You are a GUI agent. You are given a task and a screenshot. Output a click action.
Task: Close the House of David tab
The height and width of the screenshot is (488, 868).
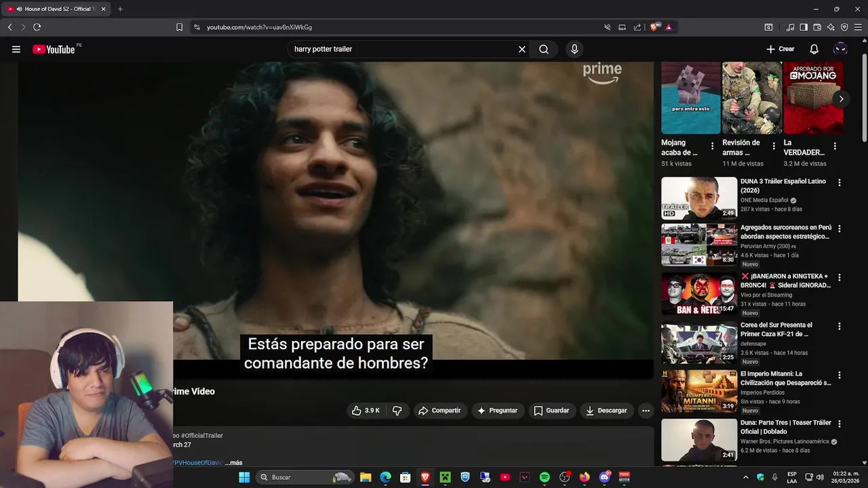(103, 9)
